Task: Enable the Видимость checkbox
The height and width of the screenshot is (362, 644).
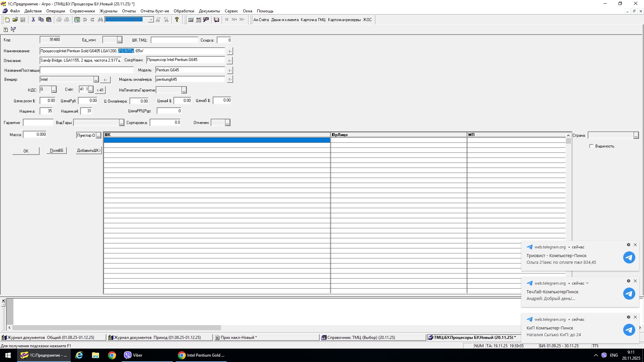Action: [x=591, y=146]
